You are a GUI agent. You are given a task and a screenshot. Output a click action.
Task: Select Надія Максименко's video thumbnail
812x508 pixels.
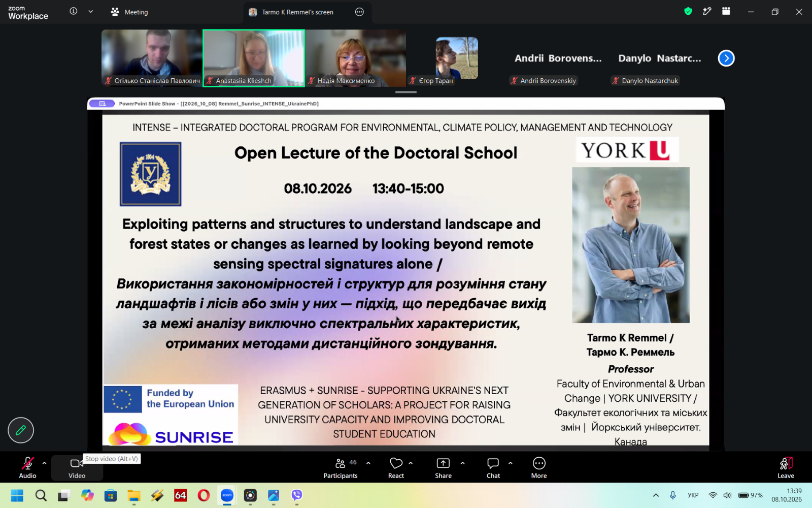(356, 58)
